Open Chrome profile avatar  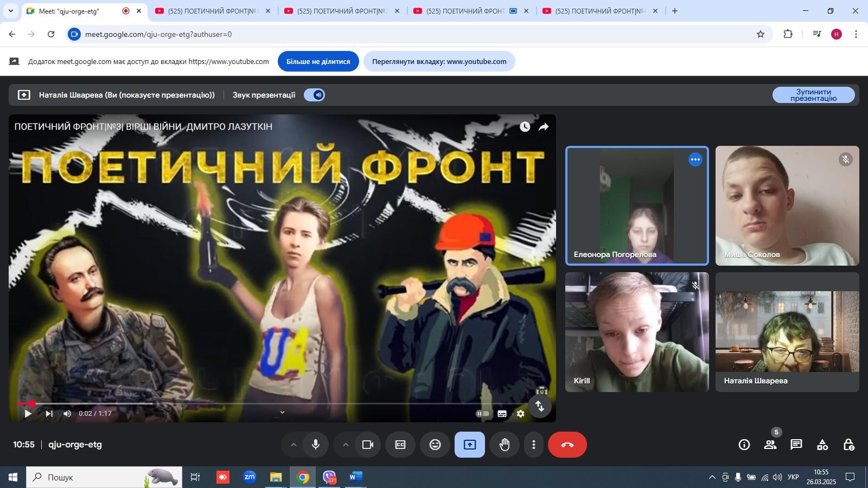[837, 34]
